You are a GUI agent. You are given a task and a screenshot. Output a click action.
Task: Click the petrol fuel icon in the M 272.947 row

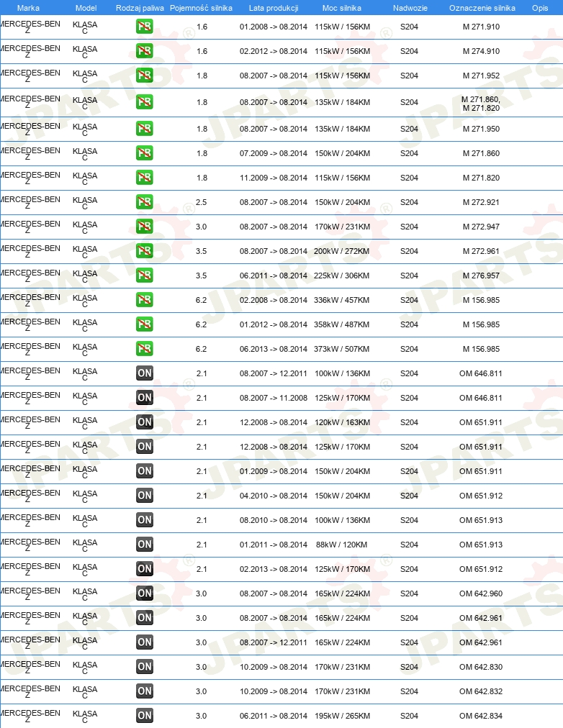coord(145,227)
